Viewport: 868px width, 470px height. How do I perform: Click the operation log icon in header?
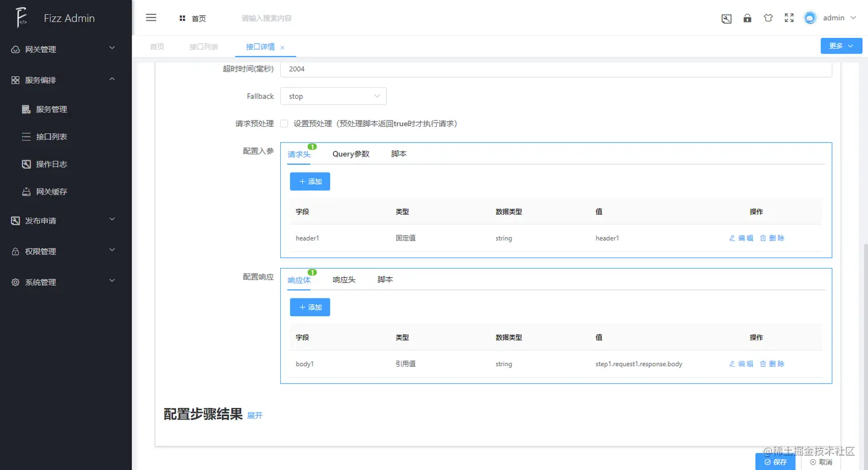point(726,18)
